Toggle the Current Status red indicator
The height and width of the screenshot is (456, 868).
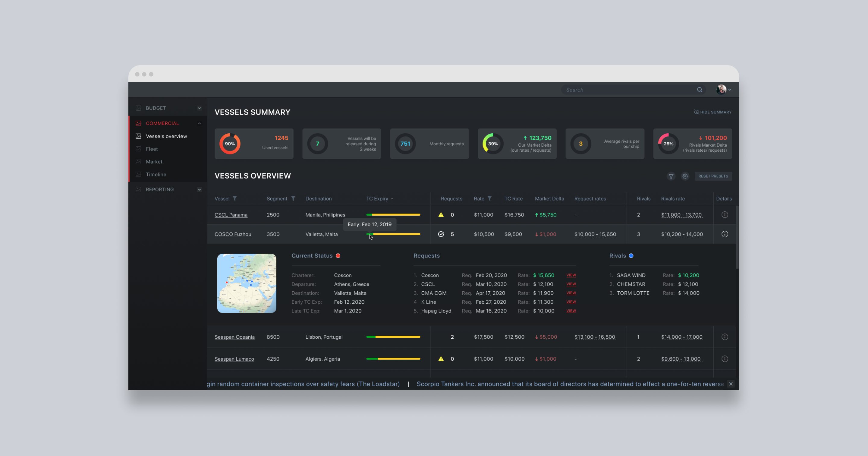coord(338,256)
